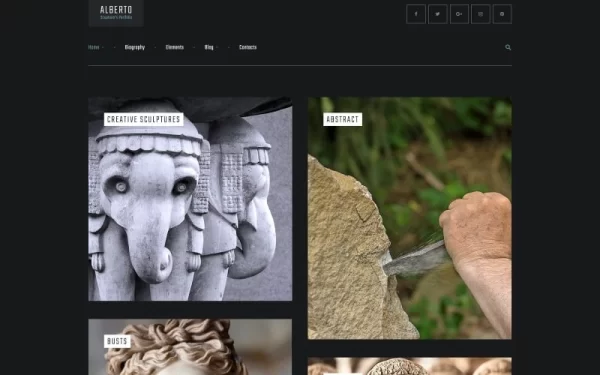Open the elephant sculpture image
The image size is (600, 375).
tap(190, 199)
